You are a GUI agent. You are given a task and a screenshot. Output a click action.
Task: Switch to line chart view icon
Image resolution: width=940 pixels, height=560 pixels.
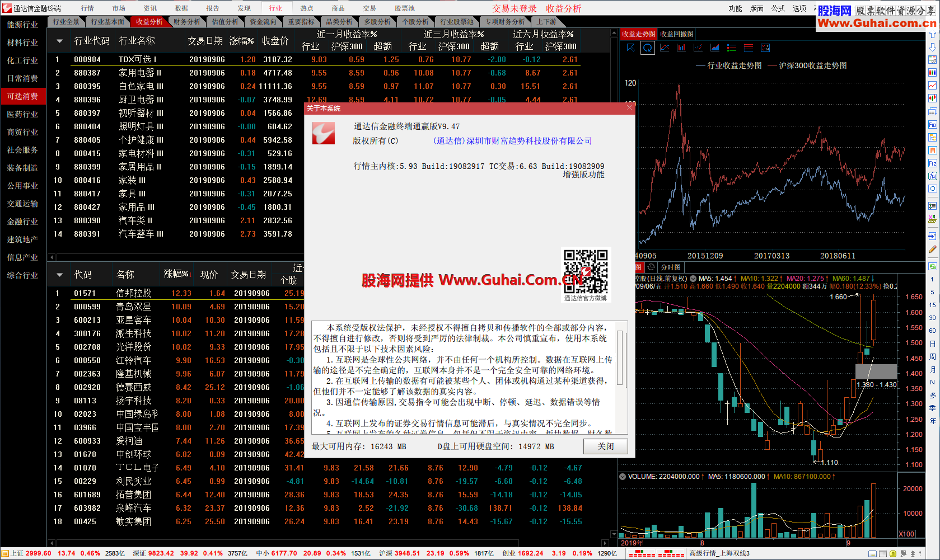click(x=665, y=48)
